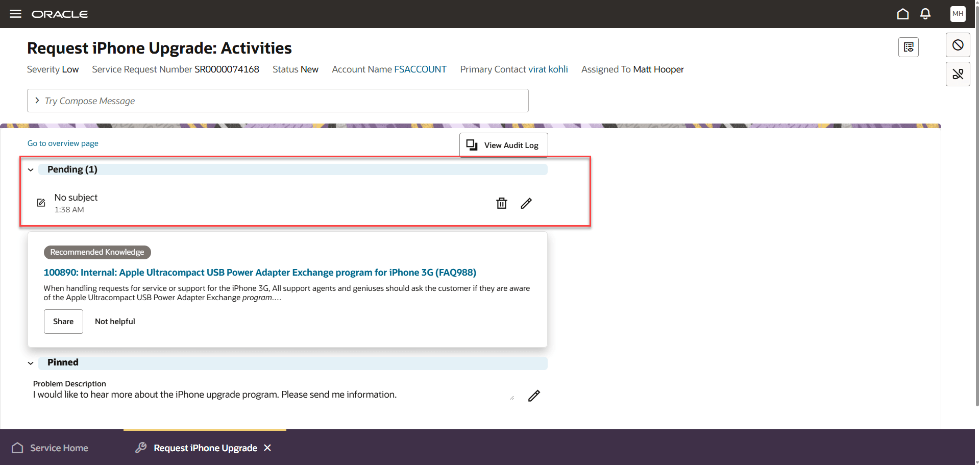980x465 pixels.
Task: Click the Problem Description text area
Action: click(x=274, y=395)
